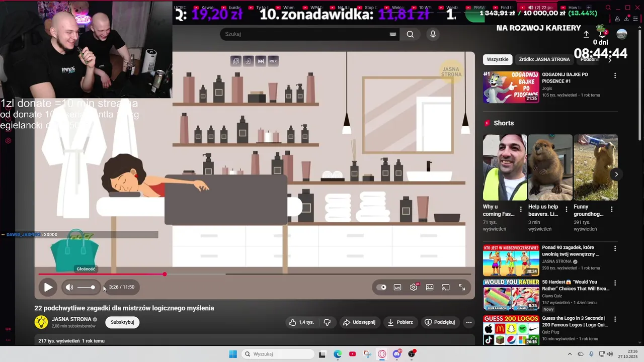Open options for 'Why u coming Fas...' short
This screenshot has width=644, height=362.
click(x=521, y=209)
